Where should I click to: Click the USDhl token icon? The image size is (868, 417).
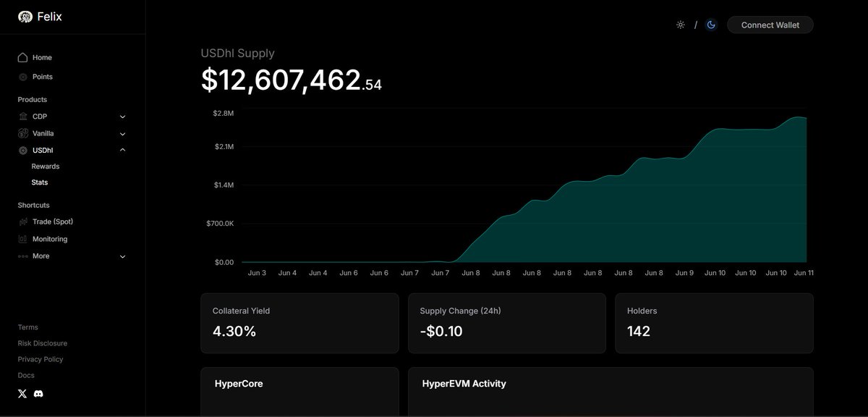[23, 151]
